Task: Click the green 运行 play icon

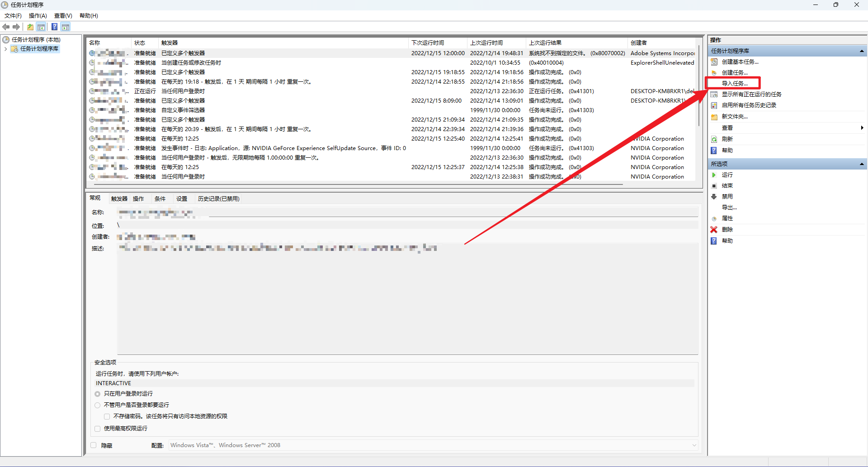Action: point(714,175)
